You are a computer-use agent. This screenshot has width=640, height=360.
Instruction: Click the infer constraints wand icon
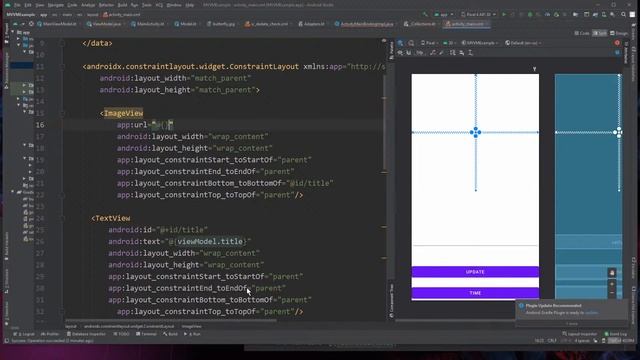[442, 53]
